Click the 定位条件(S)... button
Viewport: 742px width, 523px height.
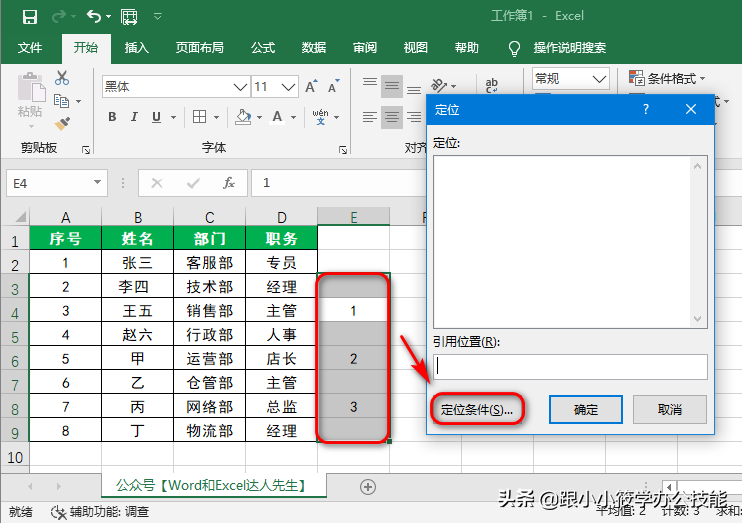click(x=477, y=409)
